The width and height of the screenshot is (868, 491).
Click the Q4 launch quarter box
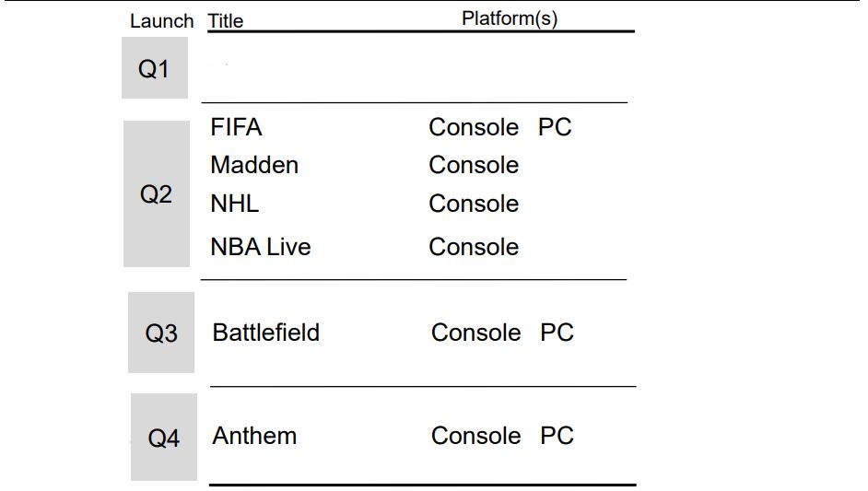click(x=164, y=438)
